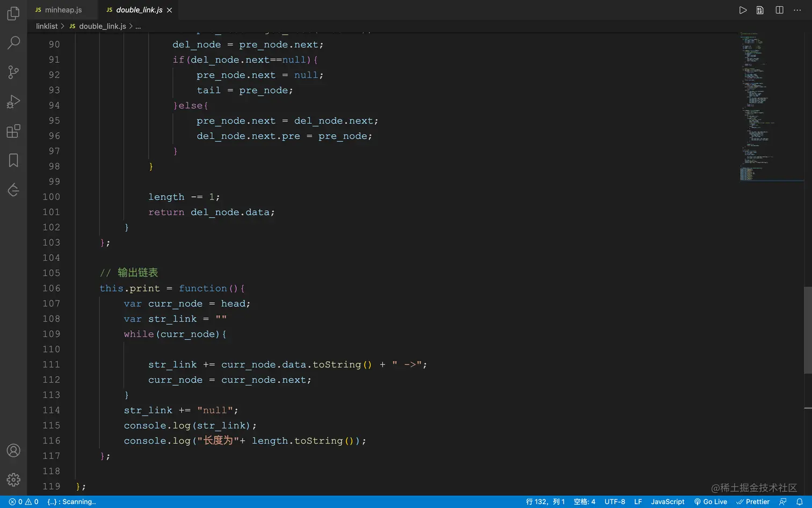Click the line 'curr_node = curr_node.next;'
Image resolution: width=812 pixels, height=508 pixels.
pyautogui.click(x=230, y=380)
